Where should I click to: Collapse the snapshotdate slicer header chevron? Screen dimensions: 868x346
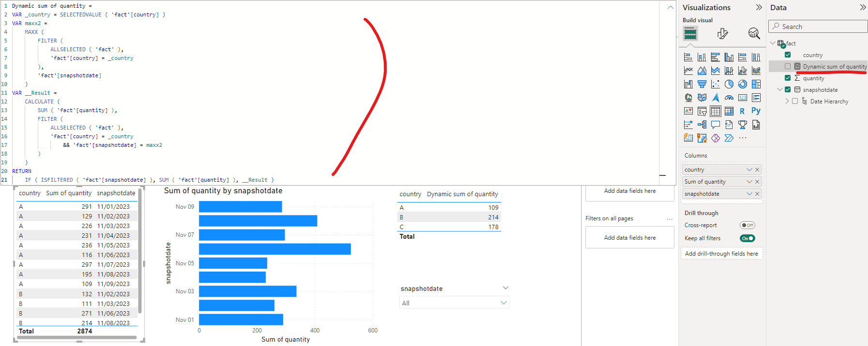506,288
